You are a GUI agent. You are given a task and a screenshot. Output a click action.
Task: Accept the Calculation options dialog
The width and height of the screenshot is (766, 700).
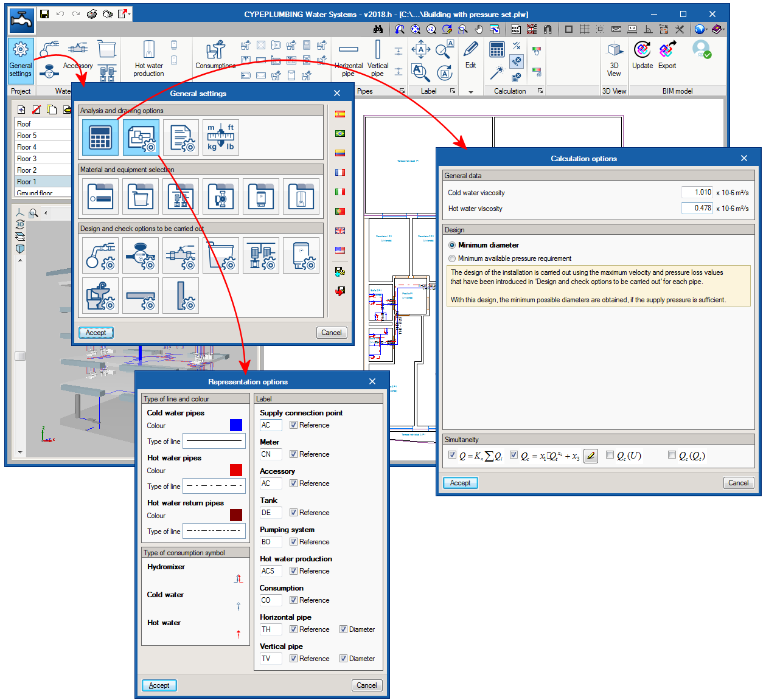point(461,483)
